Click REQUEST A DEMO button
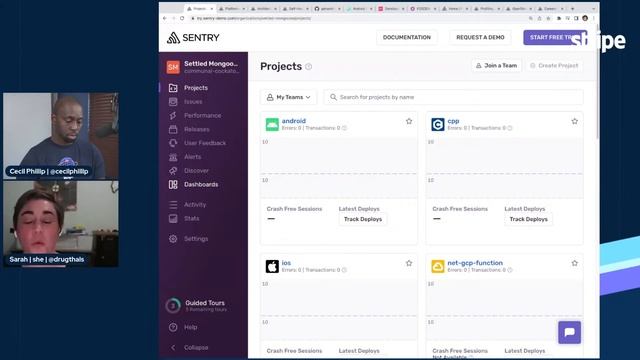Image resolution: width=640 pixels, height=360 pixels. [480, 37]
